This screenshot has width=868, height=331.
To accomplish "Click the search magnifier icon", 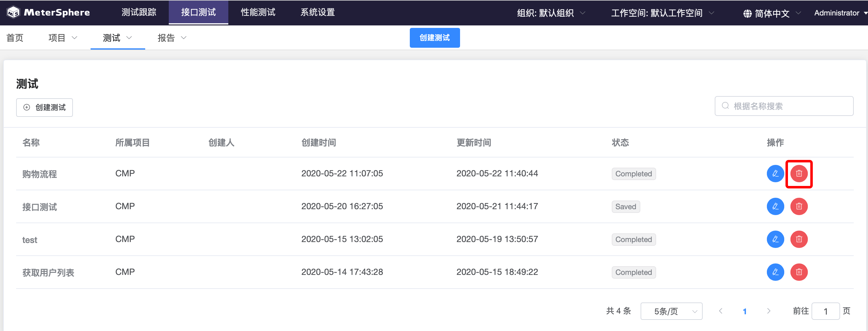I will tap(725, 106).
